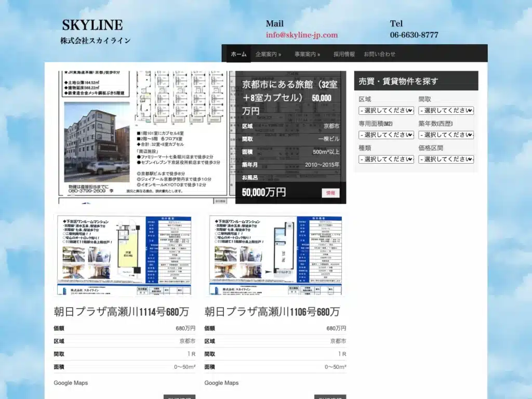Click the 680万円 value in 1114号 listing
Viewport: 532px width, 399px height.
pos(185,328)
